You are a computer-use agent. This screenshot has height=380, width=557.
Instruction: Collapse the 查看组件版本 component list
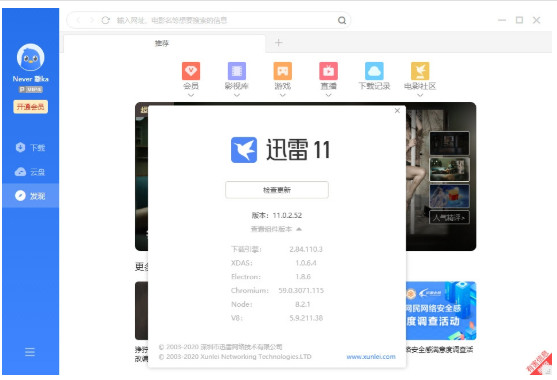tap(276, 229)
